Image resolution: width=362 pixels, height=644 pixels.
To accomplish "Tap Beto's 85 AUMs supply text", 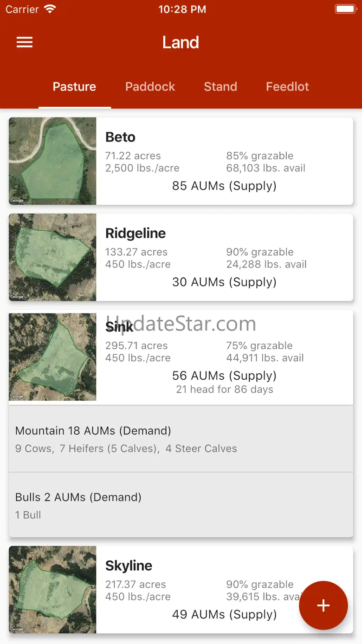I will pyautogui.click(x=224, y=186).
